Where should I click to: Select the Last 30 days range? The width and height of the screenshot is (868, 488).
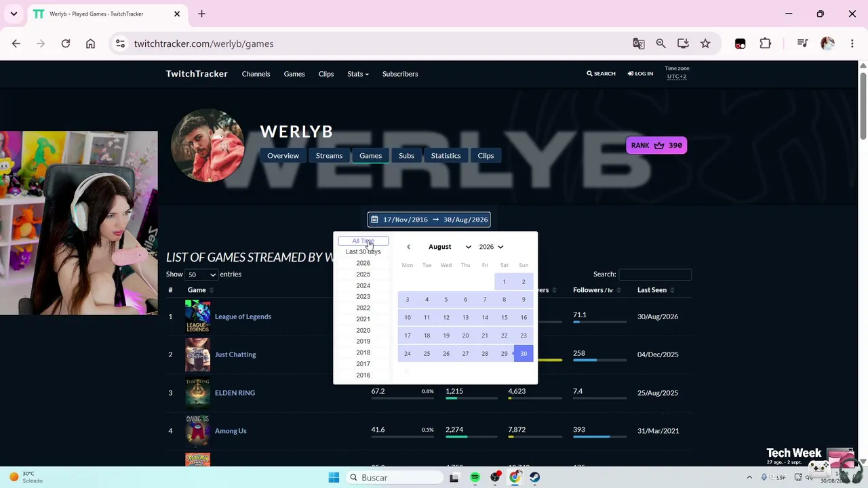tap(363, 252)
